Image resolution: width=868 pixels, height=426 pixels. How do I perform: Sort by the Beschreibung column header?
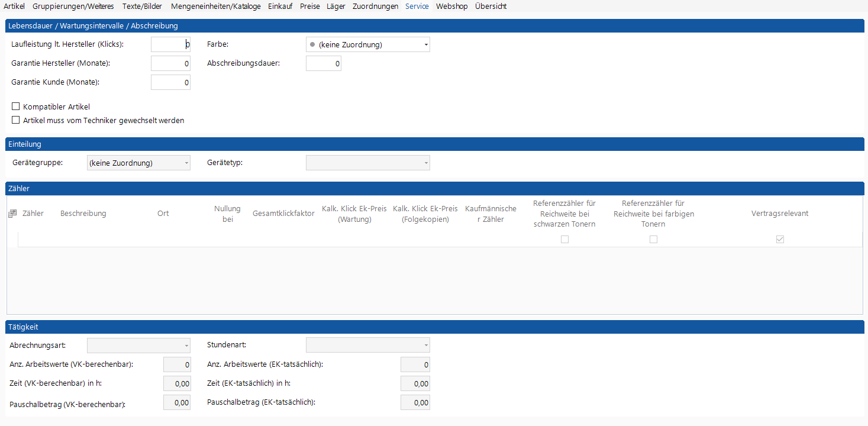pos(83,214)
